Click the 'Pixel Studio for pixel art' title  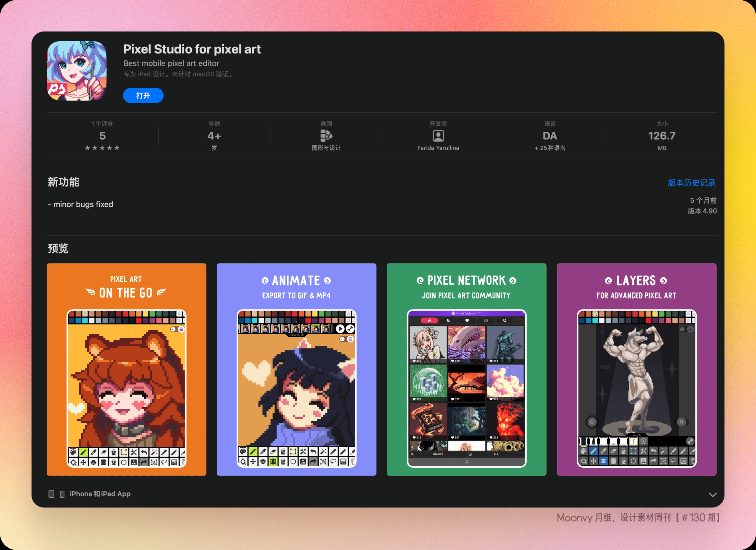coord(192,49)
